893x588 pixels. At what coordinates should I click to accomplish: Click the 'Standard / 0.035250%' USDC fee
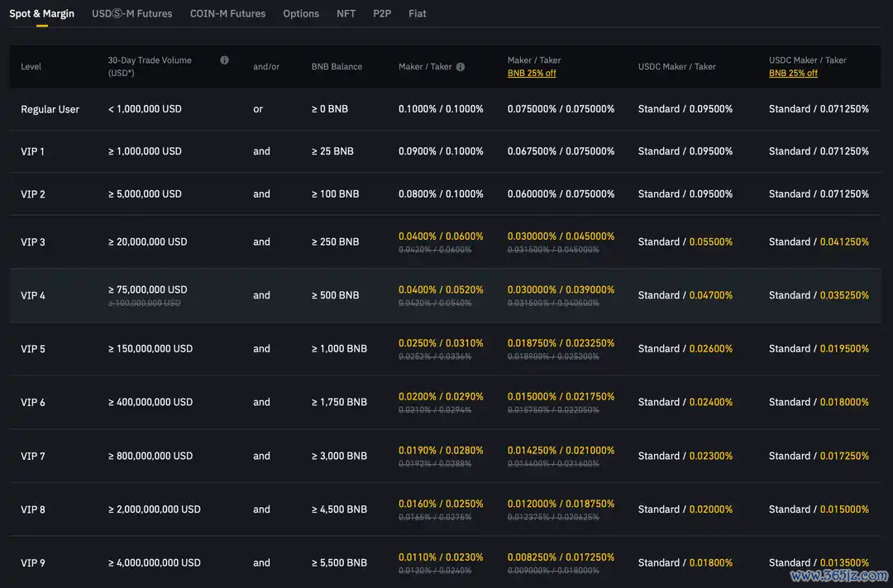click(819, 295)
